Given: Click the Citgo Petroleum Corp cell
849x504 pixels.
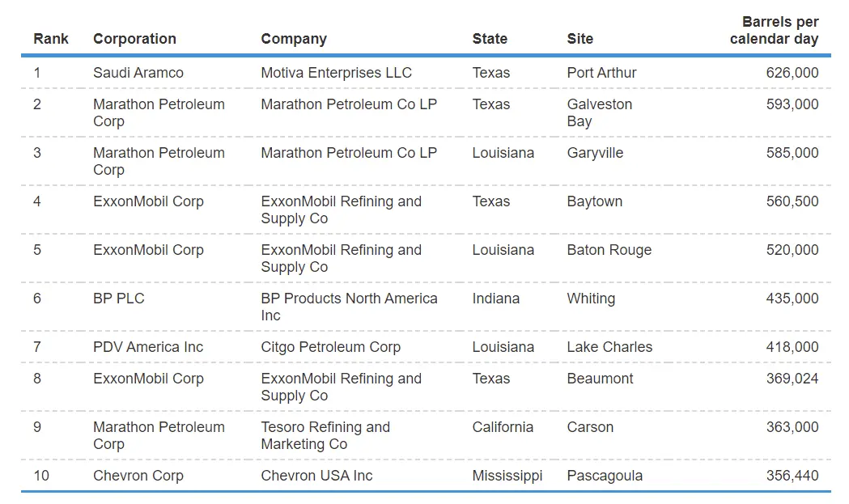Looking at the screenshot, I should [x=330, y=347].
